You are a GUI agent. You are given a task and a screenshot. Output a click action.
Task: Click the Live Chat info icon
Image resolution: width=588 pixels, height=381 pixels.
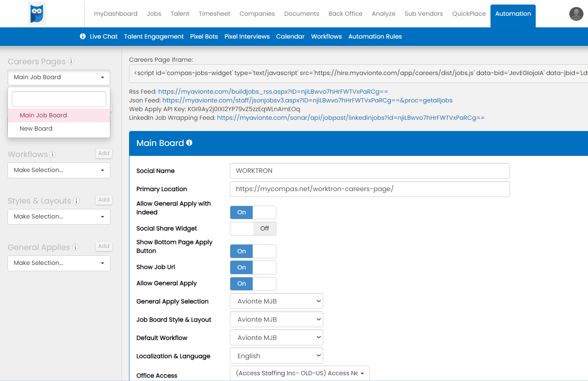83,36
